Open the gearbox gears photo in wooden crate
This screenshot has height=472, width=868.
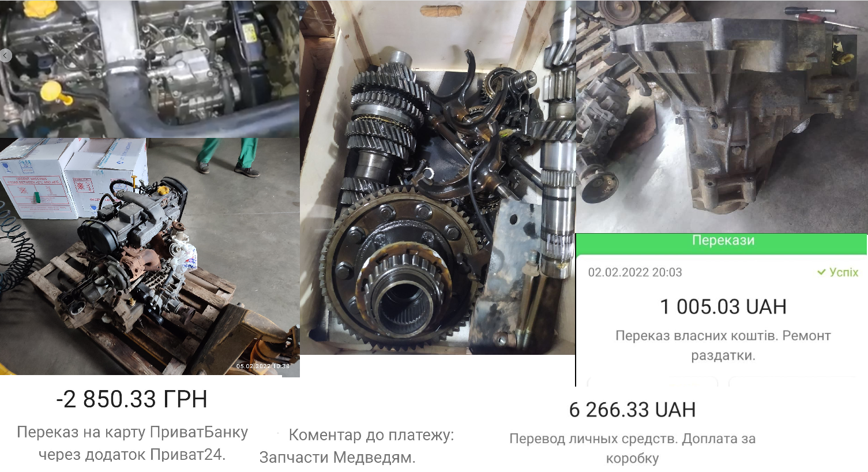[x=438, y=178]
